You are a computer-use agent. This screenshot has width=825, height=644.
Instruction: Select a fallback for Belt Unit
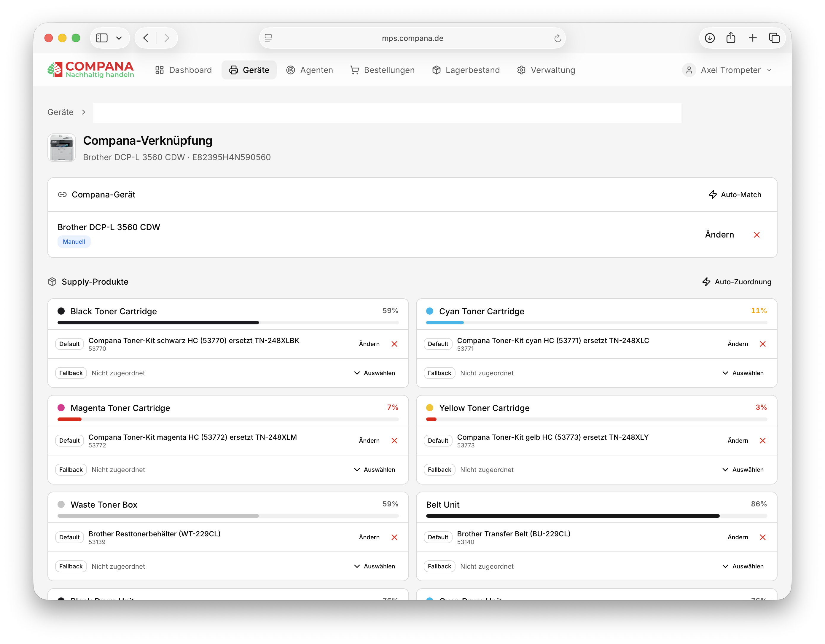coord(743,566)
